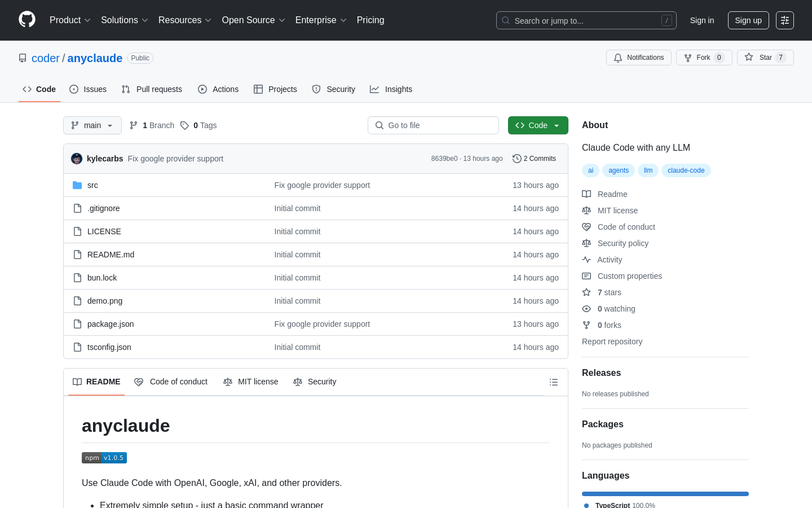This screenshot has width=812, height=508.
Task: Click the file icon beside tsconfig.json
Action: click(x=77, y=347)
